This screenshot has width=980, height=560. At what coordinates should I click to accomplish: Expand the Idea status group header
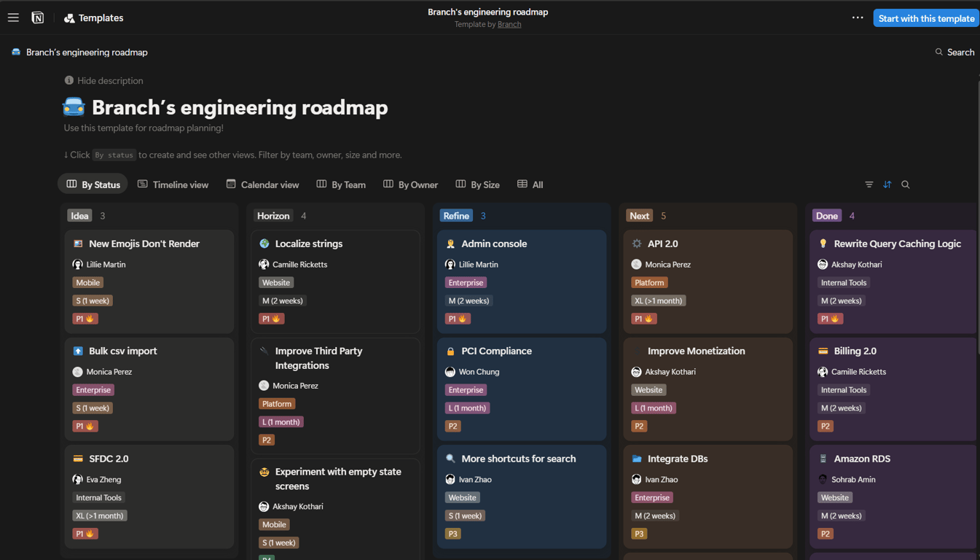pyautogui.click(x=79, y=216)
